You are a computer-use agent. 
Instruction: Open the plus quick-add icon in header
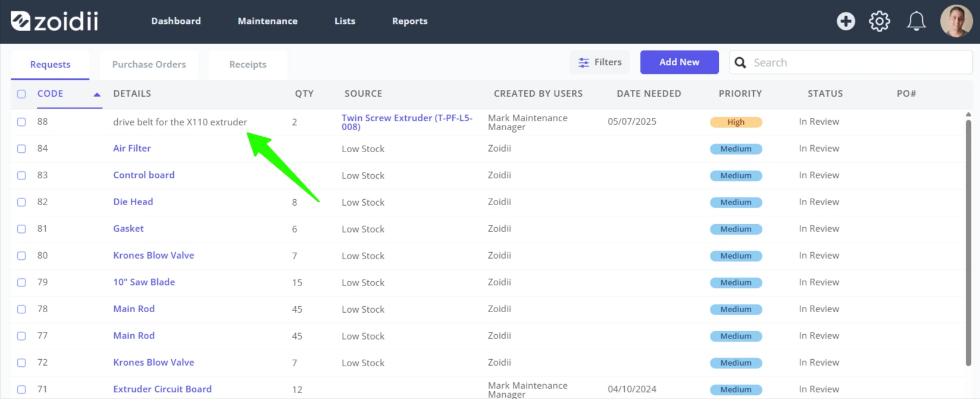pyautogui.click(x=846, y=21)
